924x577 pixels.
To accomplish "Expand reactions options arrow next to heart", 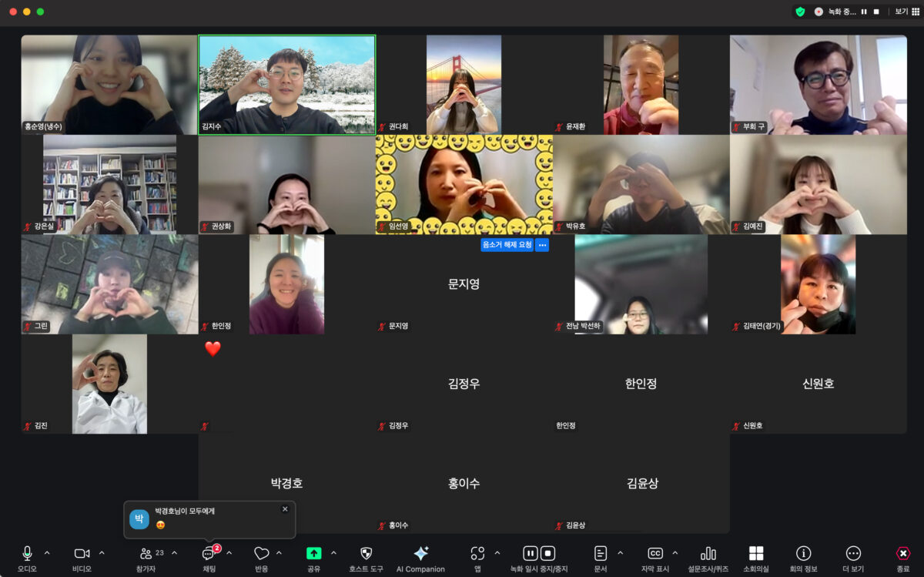I will tap(279, 553).
